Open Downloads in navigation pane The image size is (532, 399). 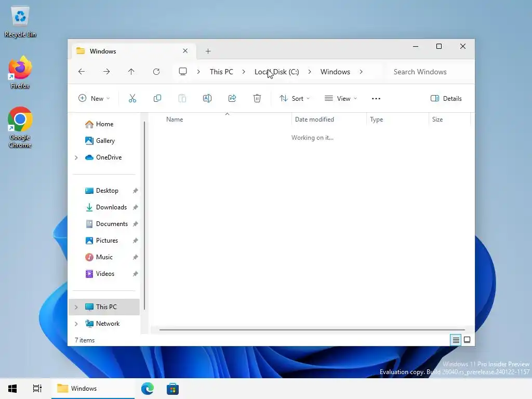(111, 207)
